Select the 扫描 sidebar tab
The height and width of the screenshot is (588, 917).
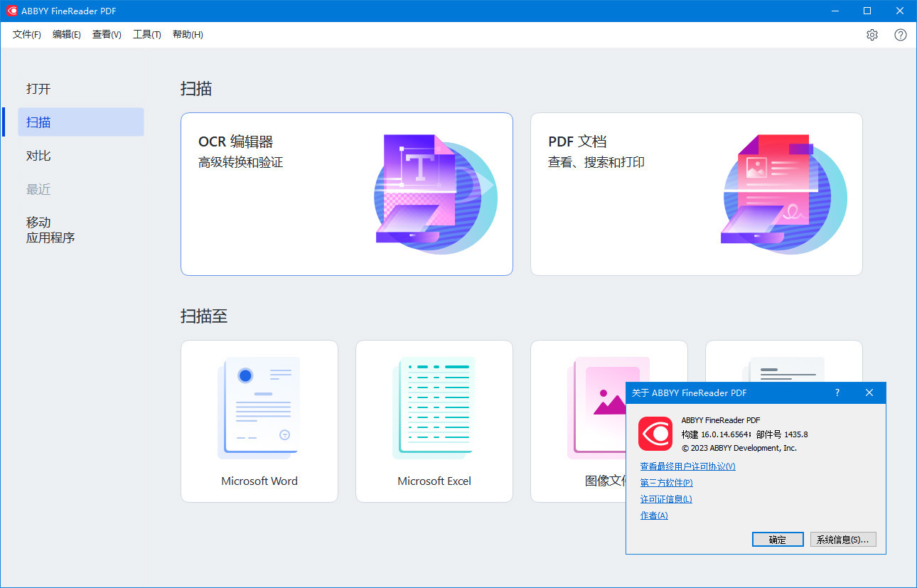coord(81,122)
